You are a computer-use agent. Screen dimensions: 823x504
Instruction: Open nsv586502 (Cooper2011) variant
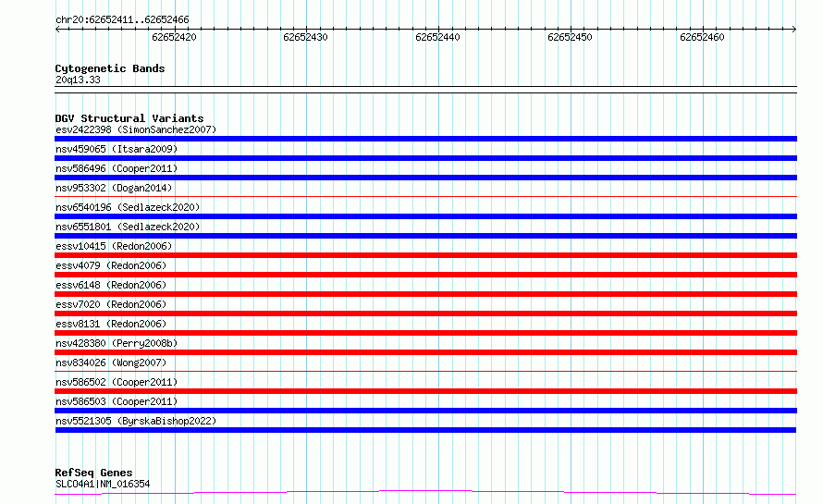117,382
